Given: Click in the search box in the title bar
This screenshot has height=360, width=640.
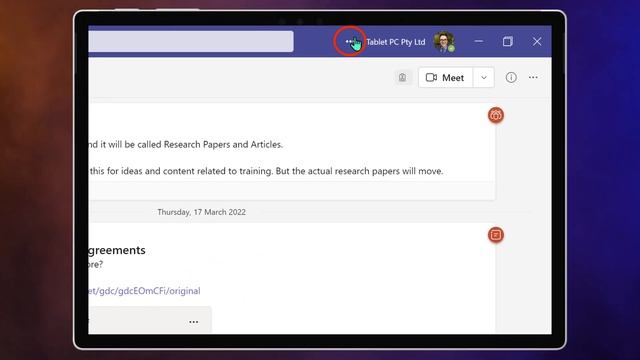Looking at the screenshot, I should click(191, 41).
